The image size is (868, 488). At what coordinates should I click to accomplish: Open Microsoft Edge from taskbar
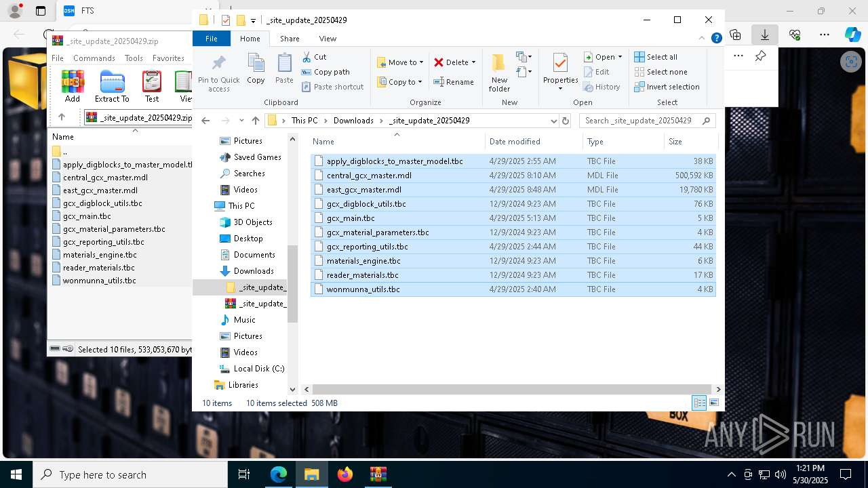[x=279, y=474]
